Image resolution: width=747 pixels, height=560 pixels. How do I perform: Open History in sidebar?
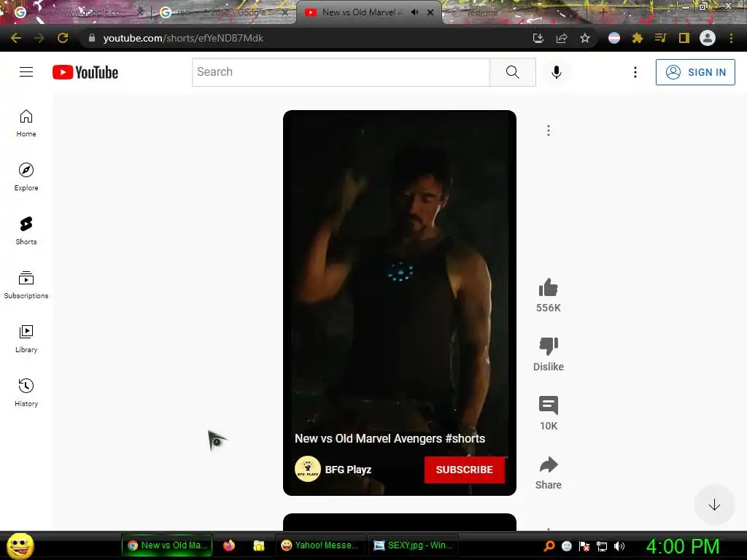(26, 392)
